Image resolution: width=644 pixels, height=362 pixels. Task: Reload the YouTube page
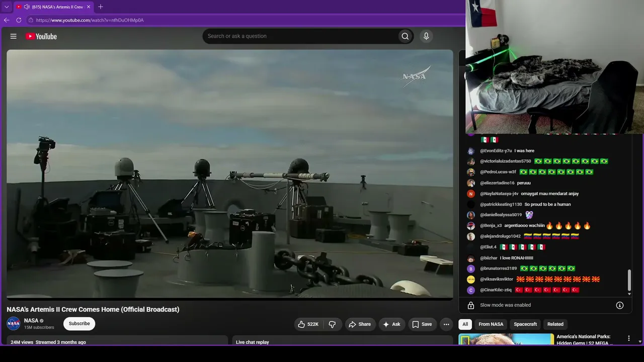click(19, 20)
